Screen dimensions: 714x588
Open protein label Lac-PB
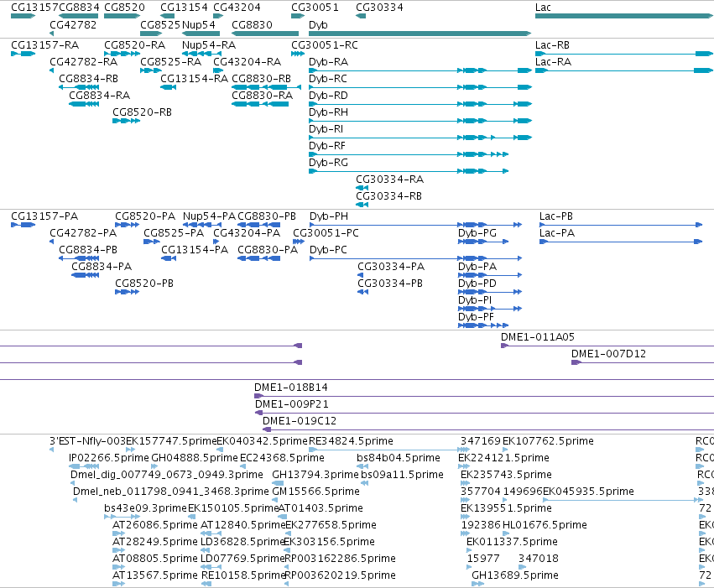[555, 216]
